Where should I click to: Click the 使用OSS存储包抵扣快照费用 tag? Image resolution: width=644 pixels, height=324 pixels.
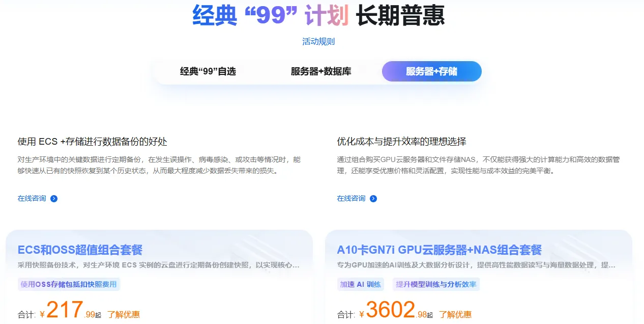[x=69, y=284]
